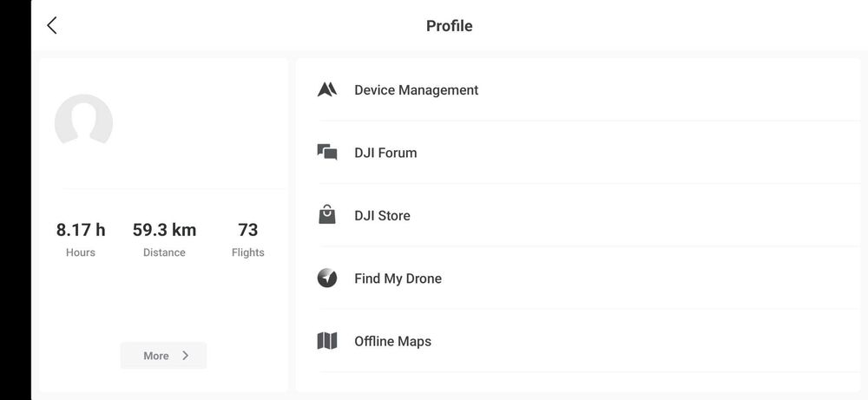Click the Profile page title
The height and width of the screenshot is (400, 868).
point(449,26)
